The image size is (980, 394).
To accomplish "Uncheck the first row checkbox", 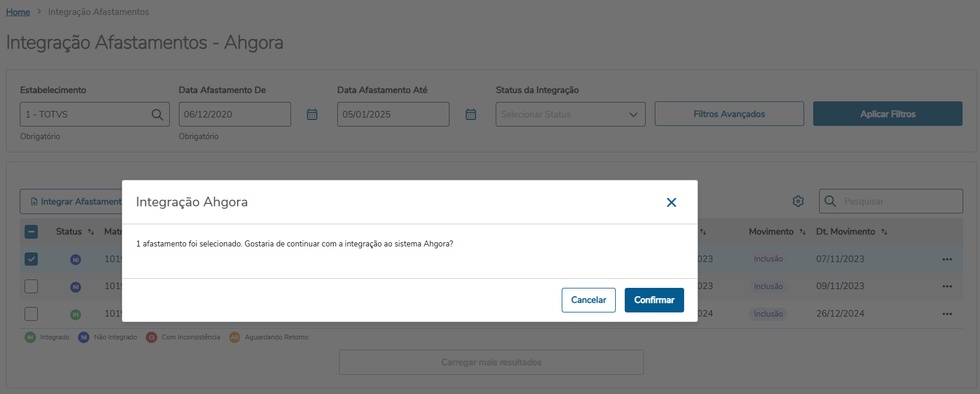I will (x=31, y=259).
